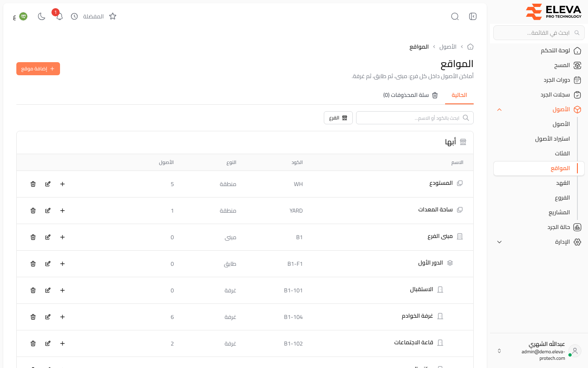Delete the المستودع location row
This screenshot has width=588, height=368.
point(33,184)
